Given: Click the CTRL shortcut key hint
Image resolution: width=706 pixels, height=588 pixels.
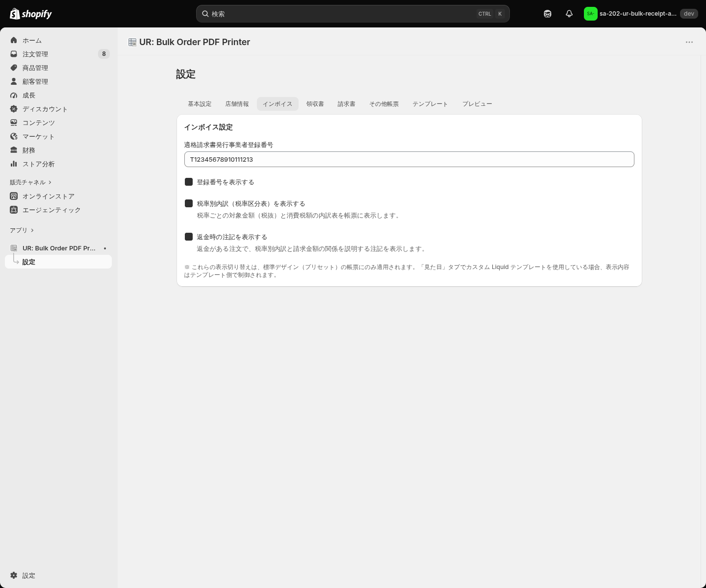Looking at the screenshot, I should coord(485,14).
